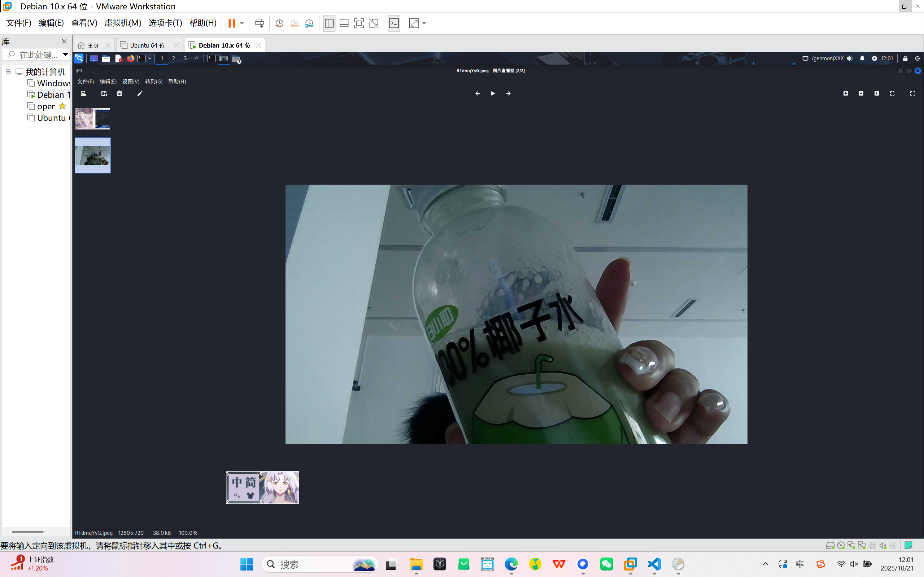Viewport: 924px width, 577px height.
Task: Click the delete image trash icon
Action: coord(119,93)
